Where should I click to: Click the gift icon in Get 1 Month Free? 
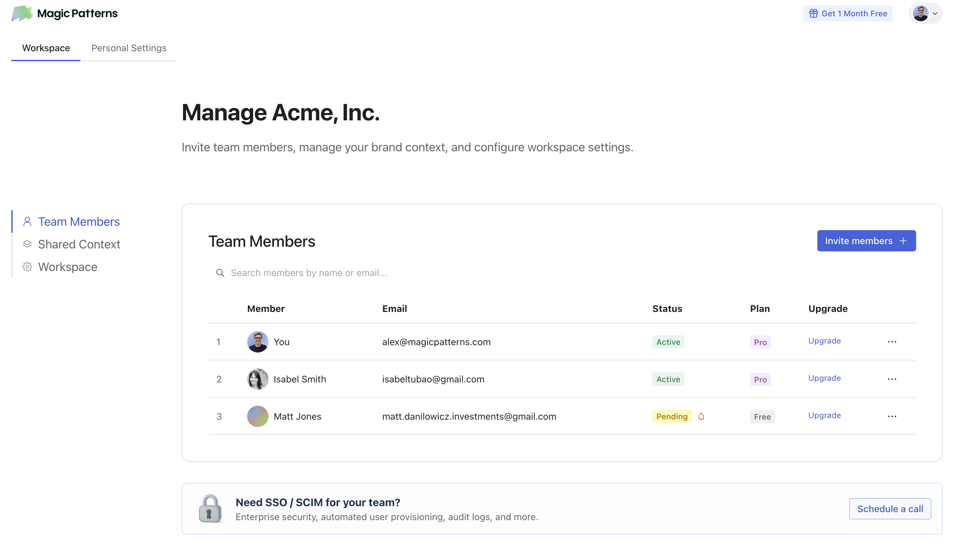pyautogui.click(x=813, y=13)
